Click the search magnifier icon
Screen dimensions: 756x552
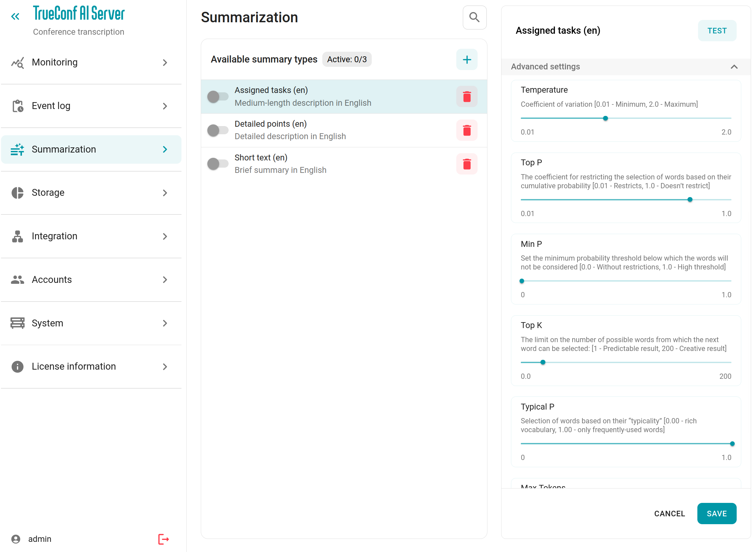click(x=474, y=17)
